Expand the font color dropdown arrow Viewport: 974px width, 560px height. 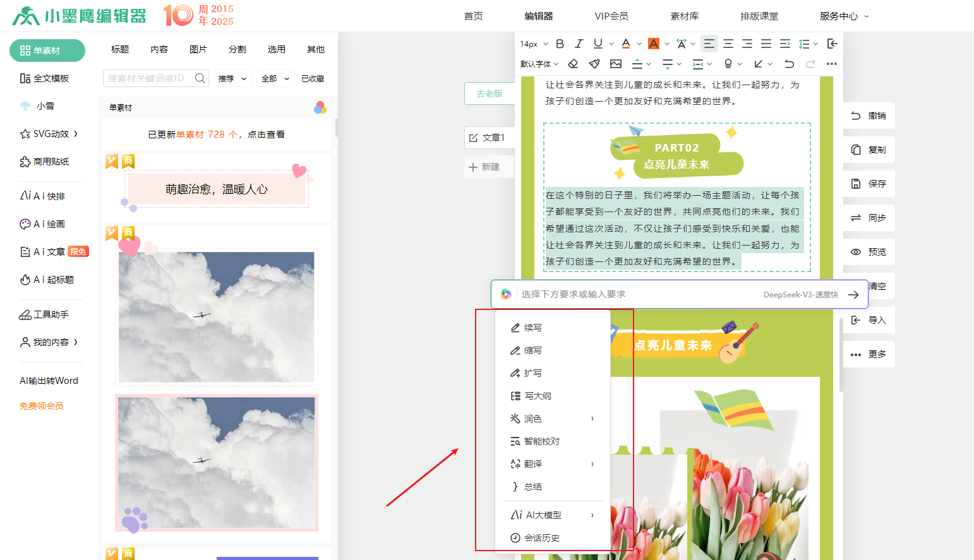pos(639,44)
